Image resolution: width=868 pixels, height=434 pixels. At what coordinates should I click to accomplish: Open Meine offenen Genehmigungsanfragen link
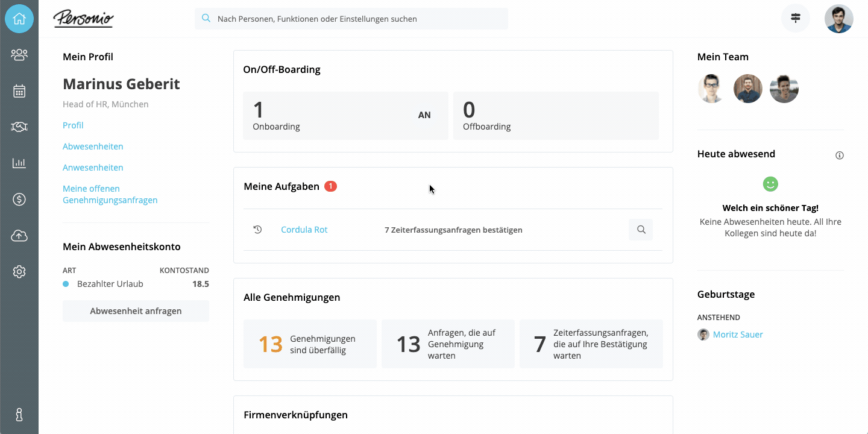(x=110, y=194)
